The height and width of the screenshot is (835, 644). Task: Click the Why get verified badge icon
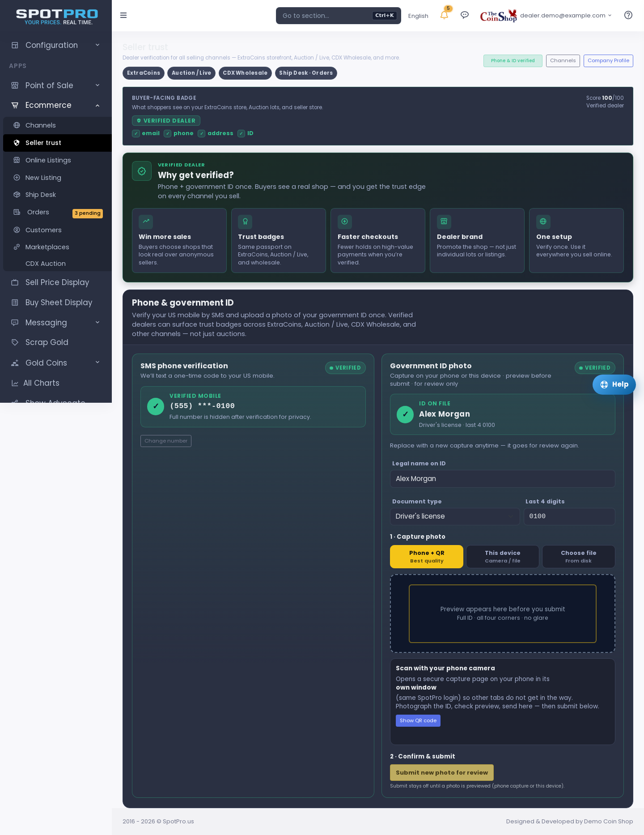click(142, 171)
